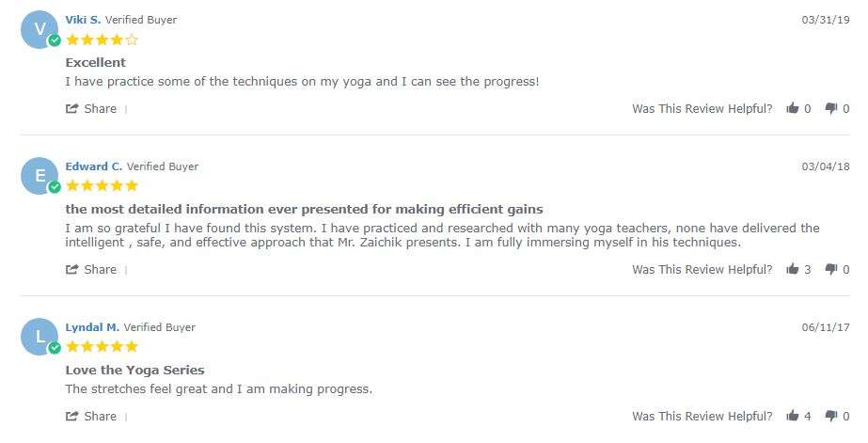The height and width of the screenshot is (443, 868).
Task: Click the 'Love the Yoga Series' review title
Action: click(135, 370)
